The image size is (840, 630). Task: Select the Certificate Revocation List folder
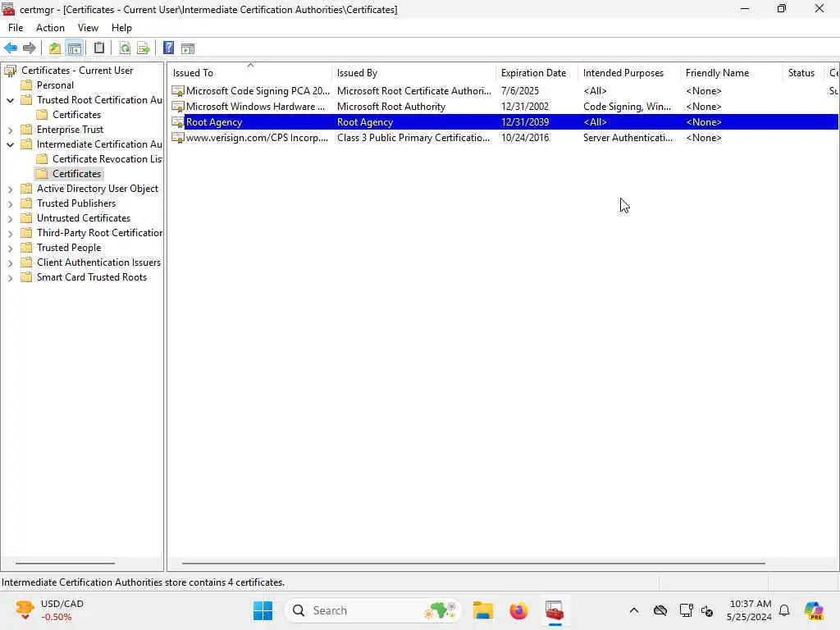click(x=107, y=159)
